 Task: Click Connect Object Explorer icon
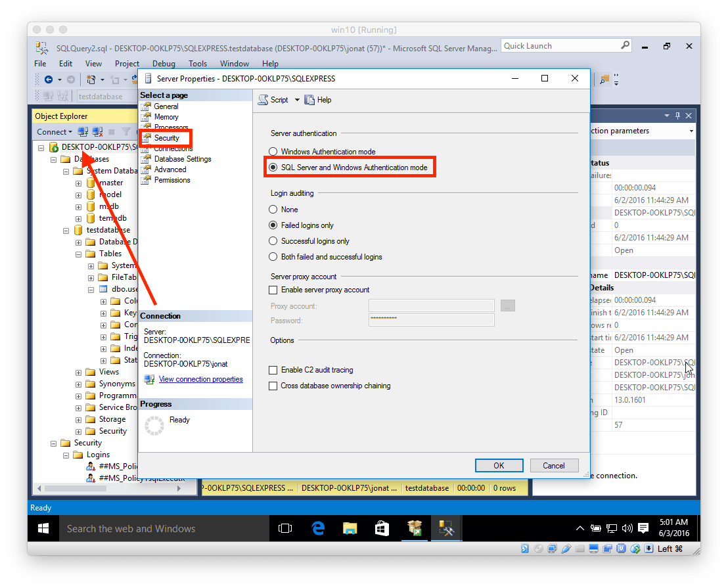tap(83, 132)
